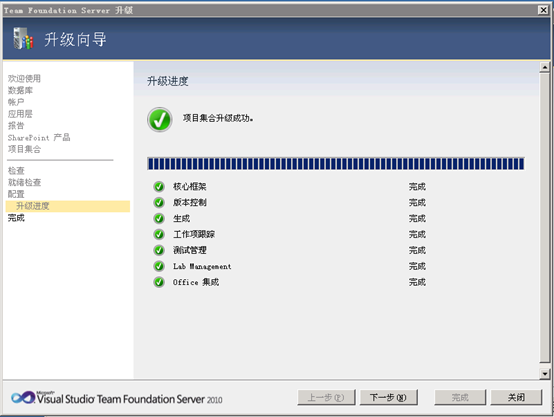This screenshot has height=417, width=554.
Task: Click the 工作项跟踪 label
Action: 194,234
